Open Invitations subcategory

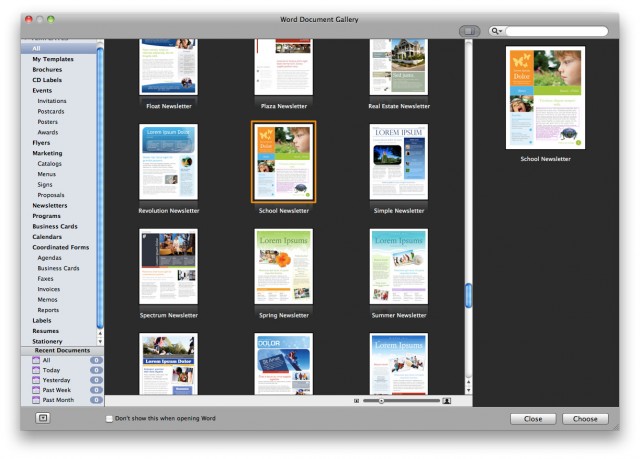coord(52,101)
